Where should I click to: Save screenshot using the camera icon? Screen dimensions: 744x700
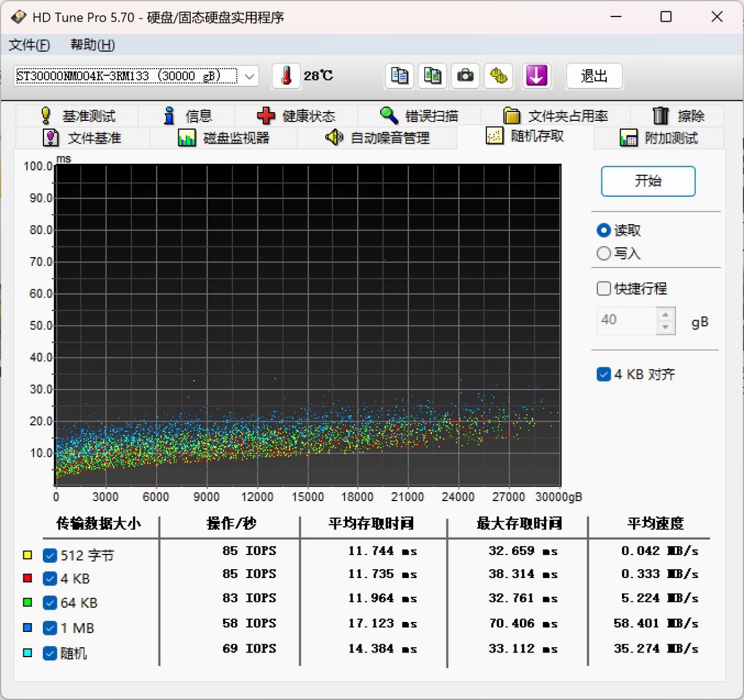(465, 76)
